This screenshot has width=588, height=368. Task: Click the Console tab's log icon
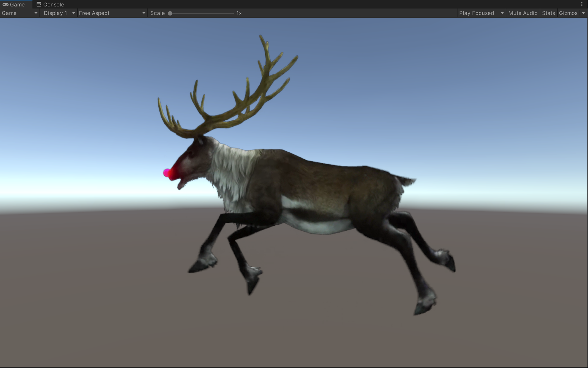[39, 4]
